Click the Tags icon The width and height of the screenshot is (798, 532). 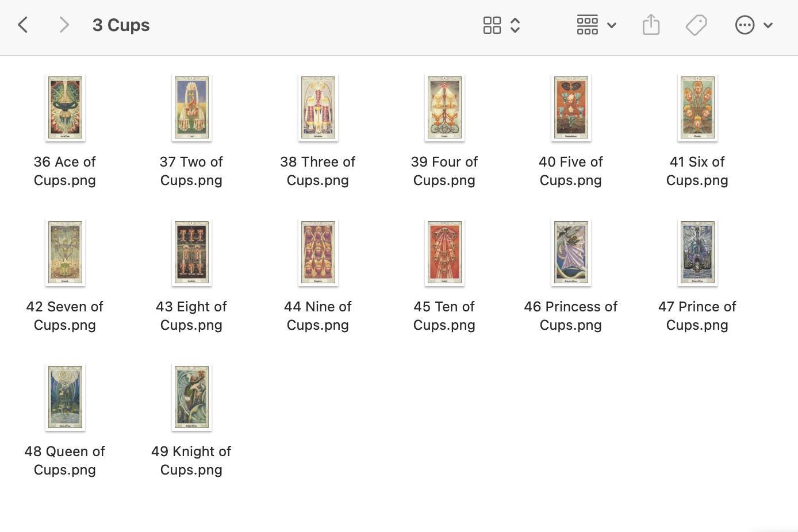[x=696, y=25]
